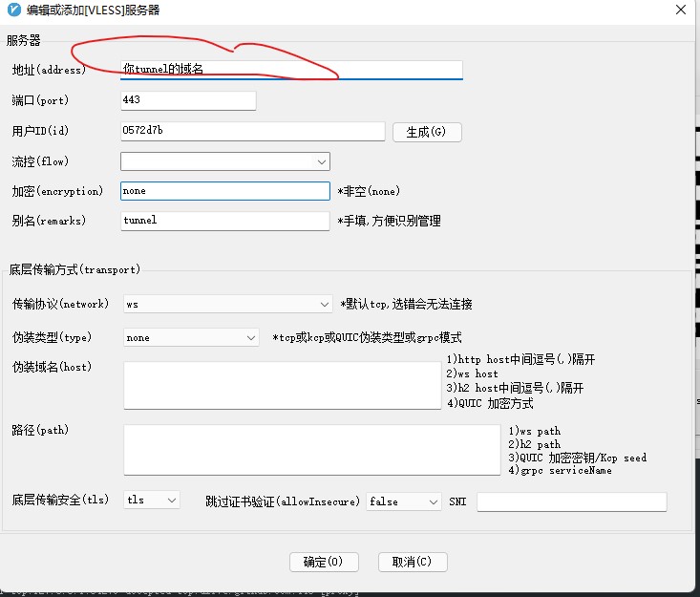Click the remarks (别名) field showing tunnel
The height and width of the screenshot is (597, 700).
(224, 221)
